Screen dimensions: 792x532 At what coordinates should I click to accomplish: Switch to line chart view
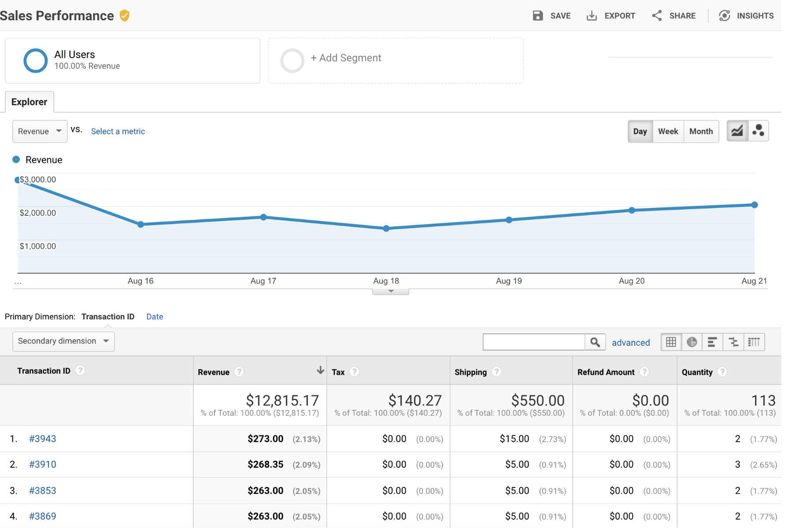737,131
